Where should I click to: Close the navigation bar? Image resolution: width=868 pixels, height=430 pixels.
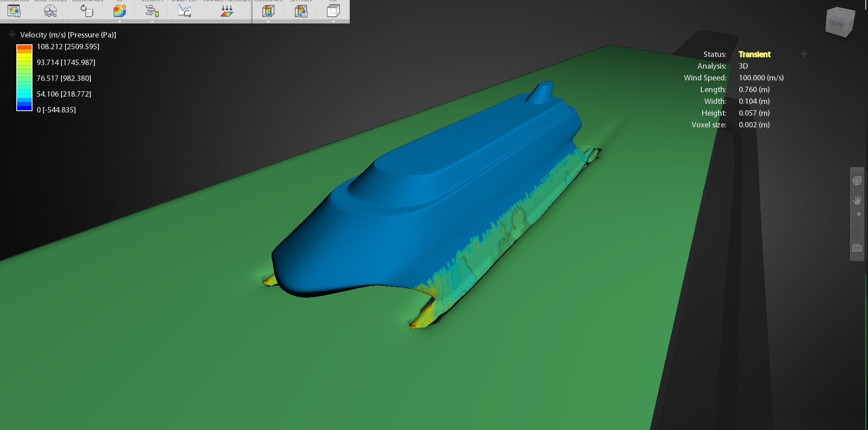pos(862,169)
